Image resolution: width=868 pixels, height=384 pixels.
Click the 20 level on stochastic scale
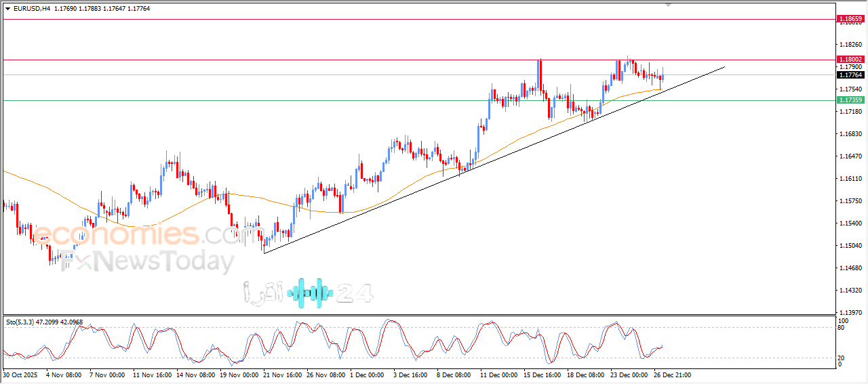(x=842, y=358)
